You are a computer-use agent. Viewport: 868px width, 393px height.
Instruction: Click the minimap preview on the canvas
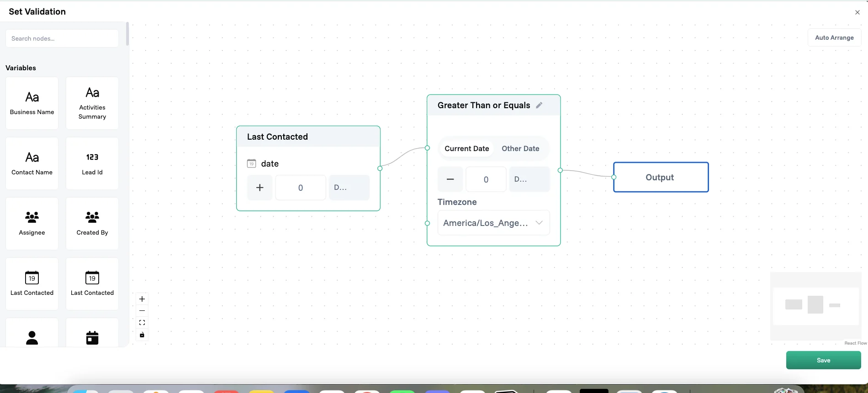click(815, 305)
